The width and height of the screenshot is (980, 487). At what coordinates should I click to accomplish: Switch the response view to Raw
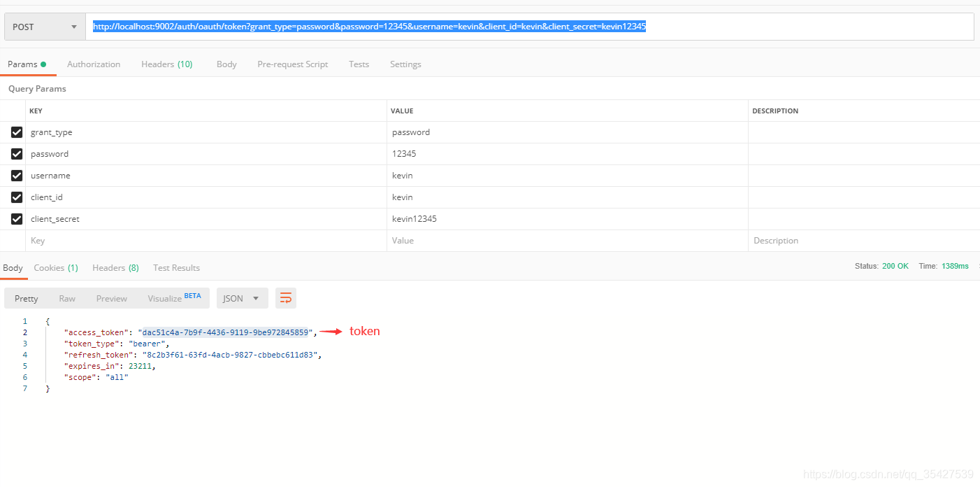coord(67,297)
